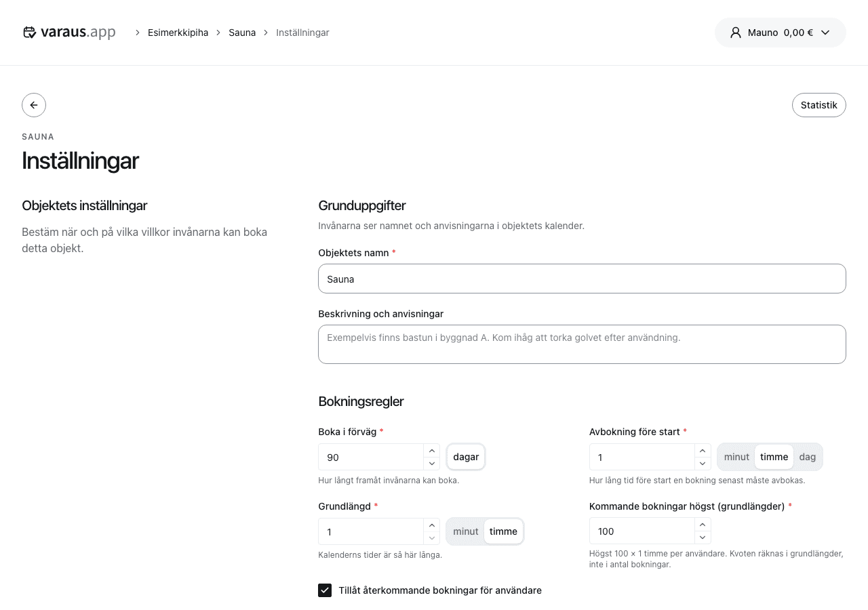Navigate to Sauna breadcrumb link
Viewport: 868px width, 610px height.
[242, 33]
